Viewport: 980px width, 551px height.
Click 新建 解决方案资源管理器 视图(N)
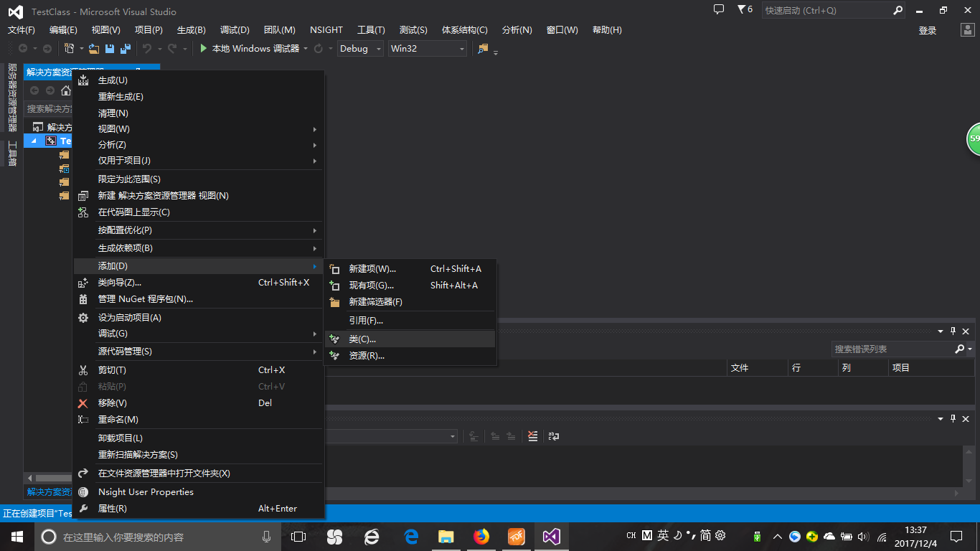tap(199, 195)
